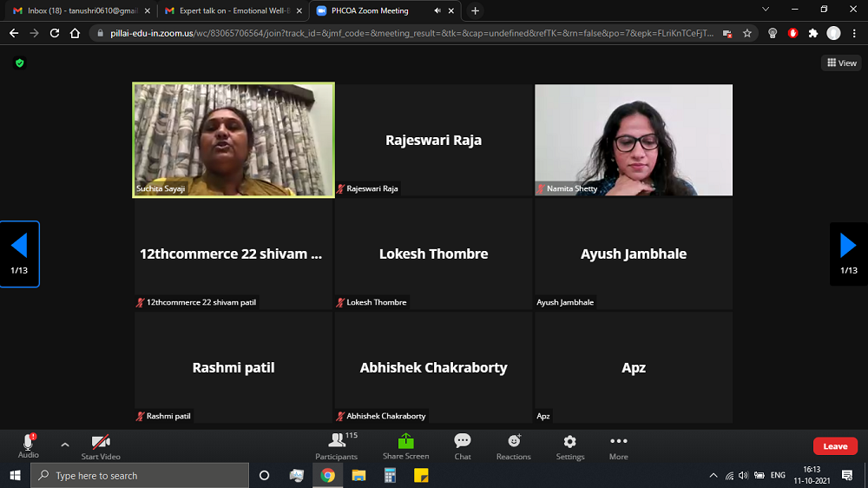Click the More options icon
868x488 pixels.
point(618,446)
